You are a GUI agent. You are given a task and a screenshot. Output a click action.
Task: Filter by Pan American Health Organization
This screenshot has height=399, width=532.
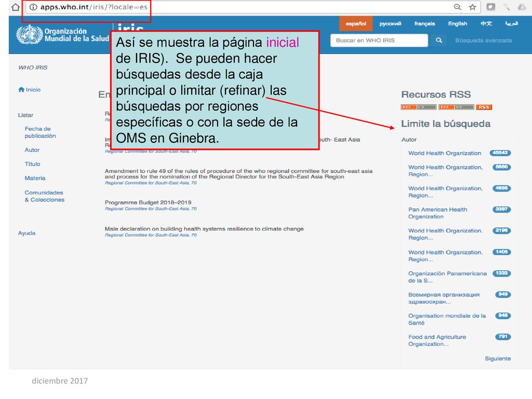click(x=437, y=213)
